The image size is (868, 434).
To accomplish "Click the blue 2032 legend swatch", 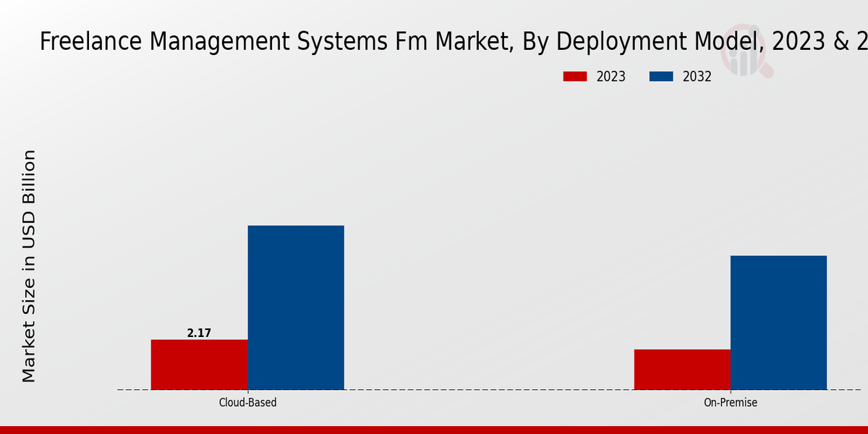I will click(661, 77).
